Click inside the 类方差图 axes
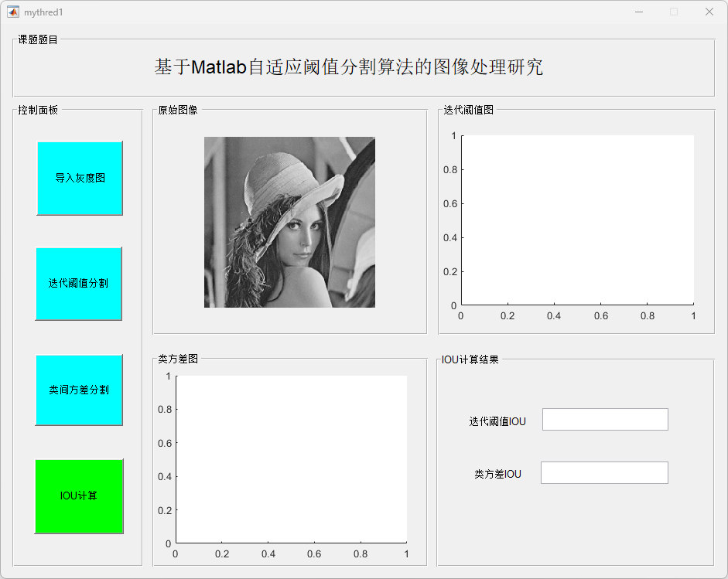Screen dimensions: 728x579 tap(292, 459)
